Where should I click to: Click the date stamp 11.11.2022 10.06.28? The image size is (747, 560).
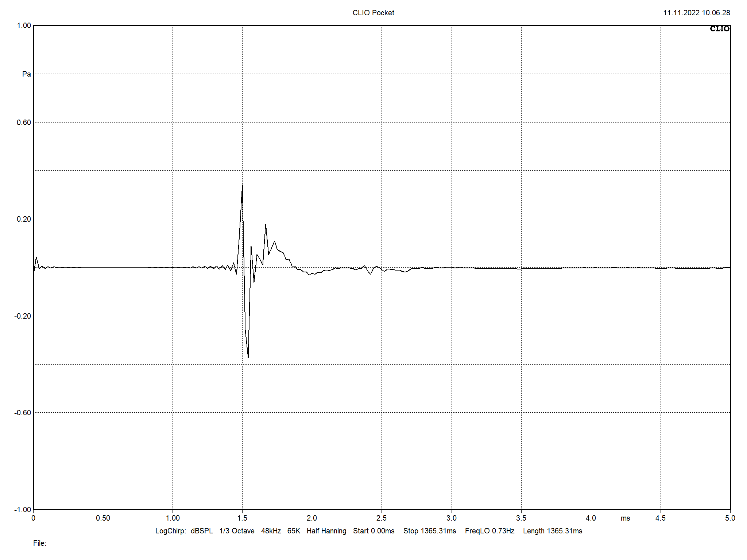pos(696,13)
